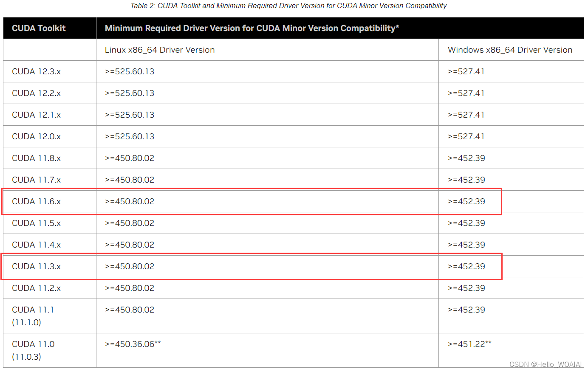Click Windows driver value for CUDA 12.1.x

[466, 115]
